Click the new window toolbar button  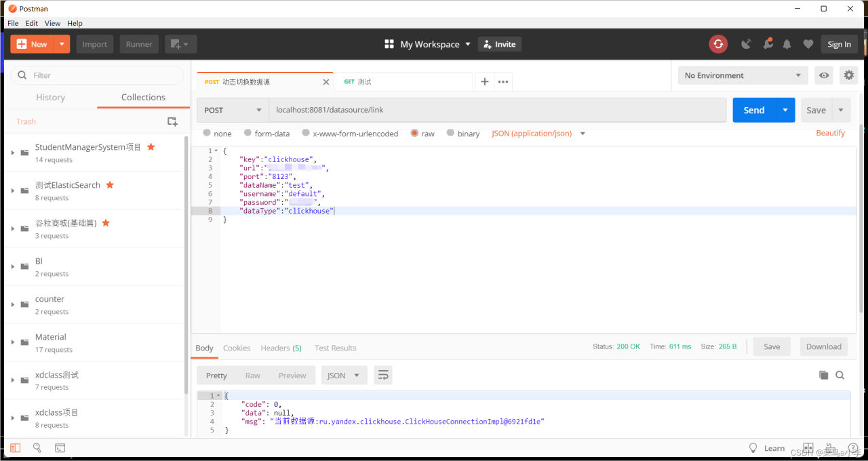click(180, 44)
